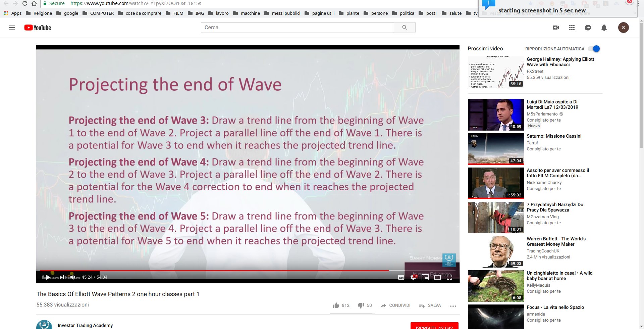Click the address bar URL
The image size is (644, 329).
click(136, 3)
